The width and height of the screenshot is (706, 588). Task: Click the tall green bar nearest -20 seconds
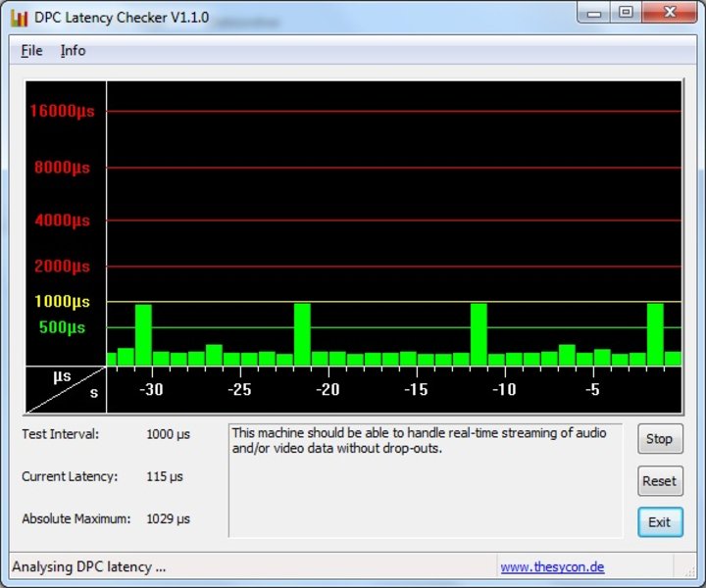[302, 333]
